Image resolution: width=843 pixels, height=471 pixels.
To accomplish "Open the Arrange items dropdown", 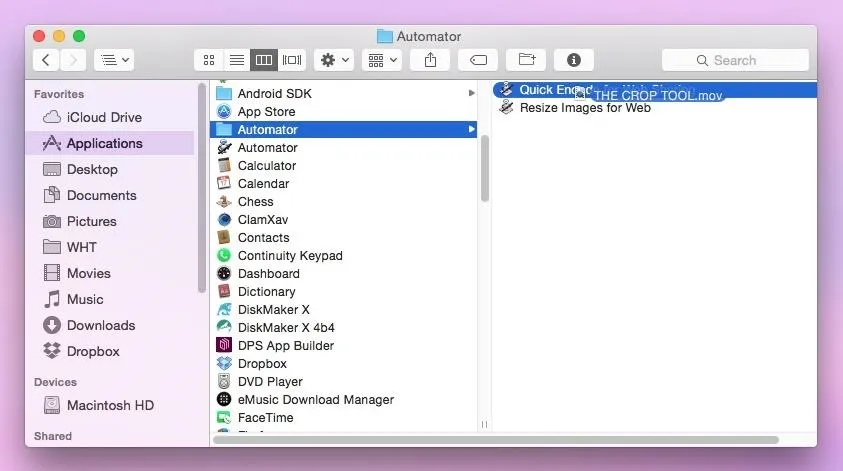I will (x=382, y=60).
